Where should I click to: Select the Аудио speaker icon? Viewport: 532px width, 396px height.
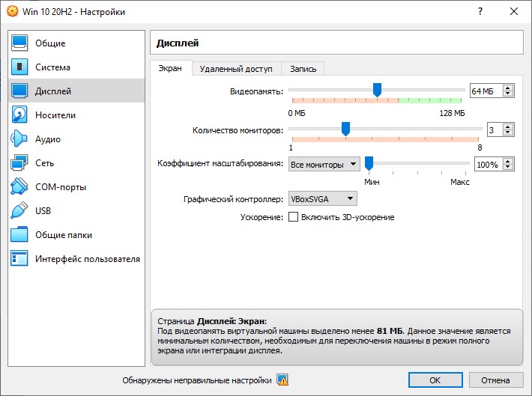(20, 139)
